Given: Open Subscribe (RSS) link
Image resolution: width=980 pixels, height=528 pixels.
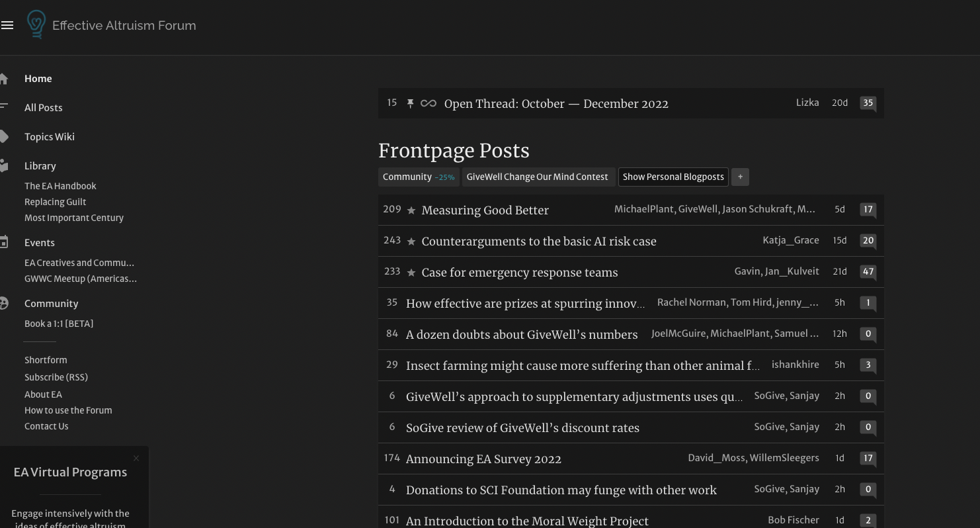Looking at the screenshot, I should pos(56,377).
